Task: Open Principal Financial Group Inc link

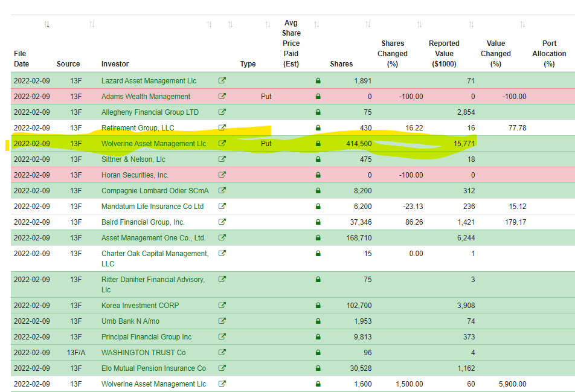Action: click(x=146, y=336)
